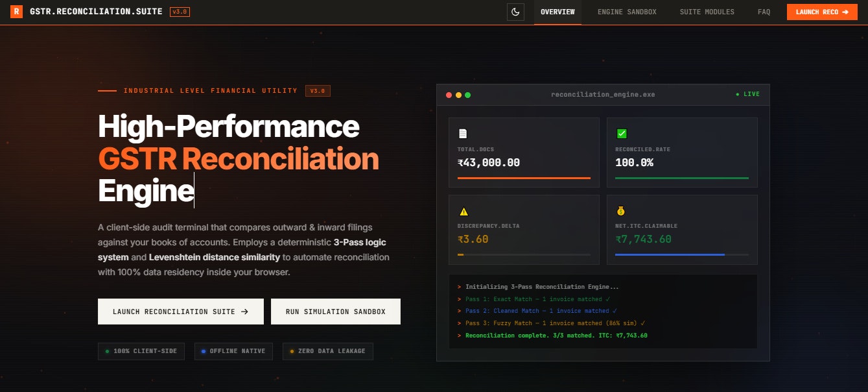868x392 pixels.
Task: Click 'Levenshtein distance similarity' bold text
Action: click(215, 257)
